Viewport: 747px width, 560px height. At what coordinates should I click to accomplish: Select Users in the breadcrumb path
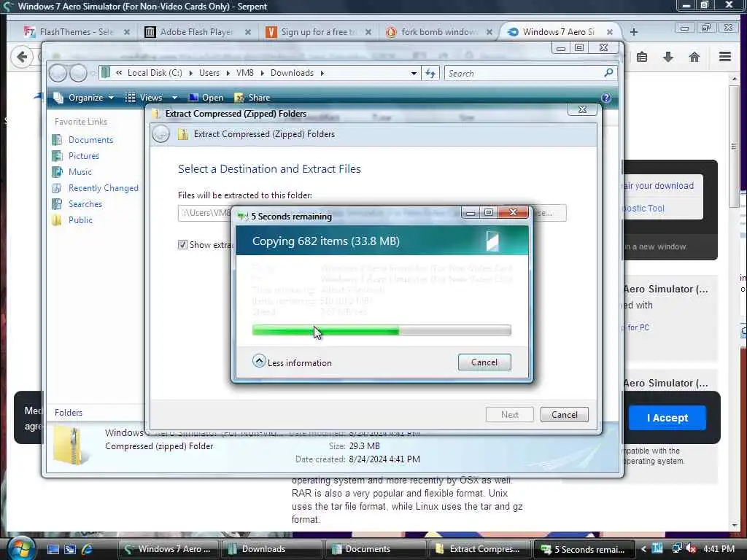click(x=209, y=73)
